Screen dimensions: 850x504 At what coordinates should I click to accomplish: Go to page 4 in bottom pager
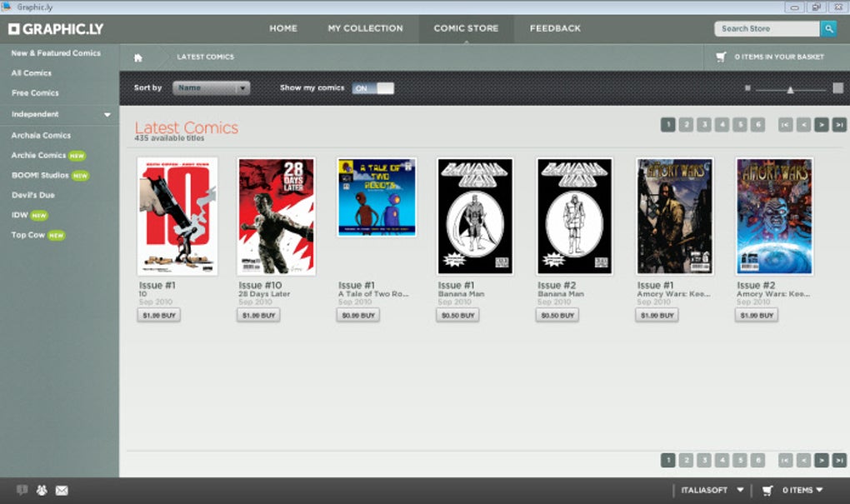coord(722,460)
